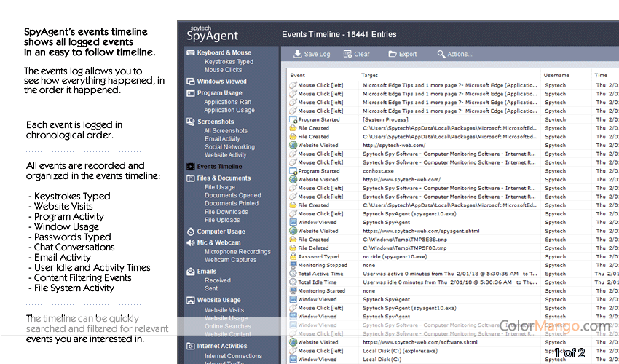Image resolution: width=619 pixels, height=364 pixels.
Task: Click the Mic & Webcam speaker icon
Action: (x=190, y=242)
